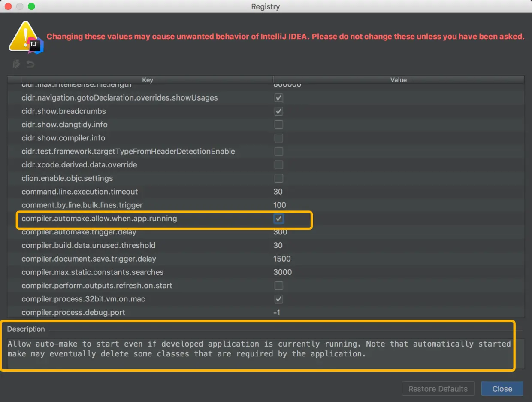Viewport: 532px width, 402px height.
Task: Enable the cidr.show.clangtidy.info checkbox
Action: click(279, 125)
